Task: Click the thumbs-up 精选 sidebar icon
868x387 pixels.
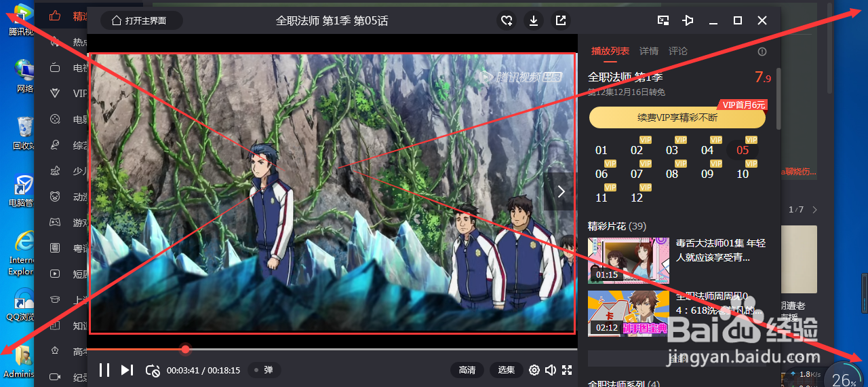Action: pyautogui.click(x=55, y=16)
